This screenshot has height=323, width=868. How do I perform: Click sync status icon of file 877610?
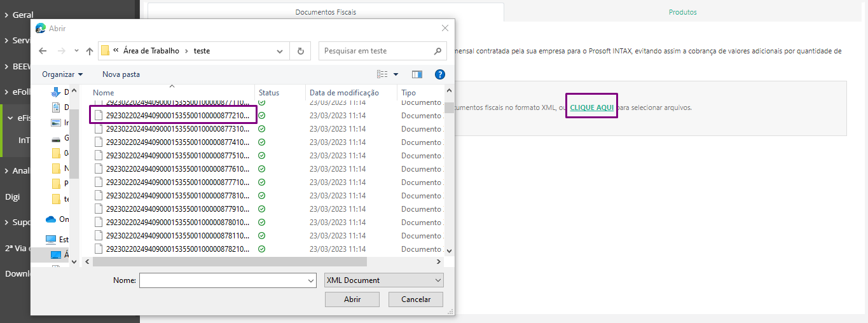(262, 169)
